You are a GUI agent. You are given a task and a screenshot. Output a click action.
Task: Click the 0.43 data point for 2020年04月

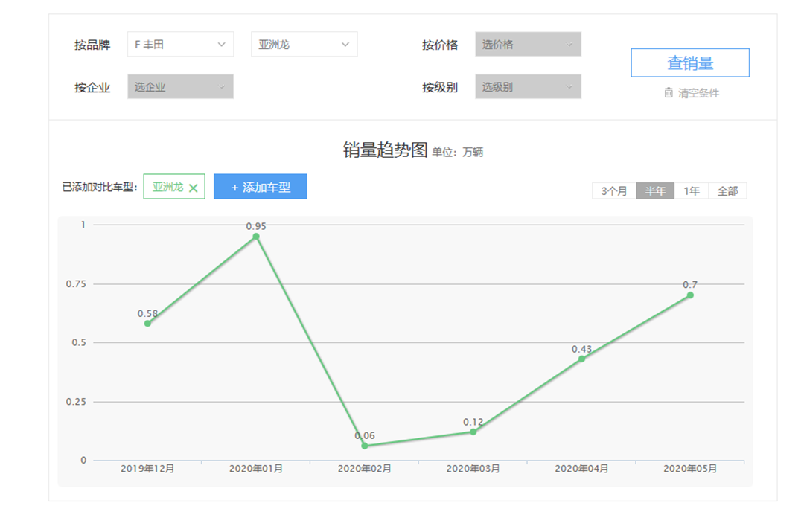point(581,359)
